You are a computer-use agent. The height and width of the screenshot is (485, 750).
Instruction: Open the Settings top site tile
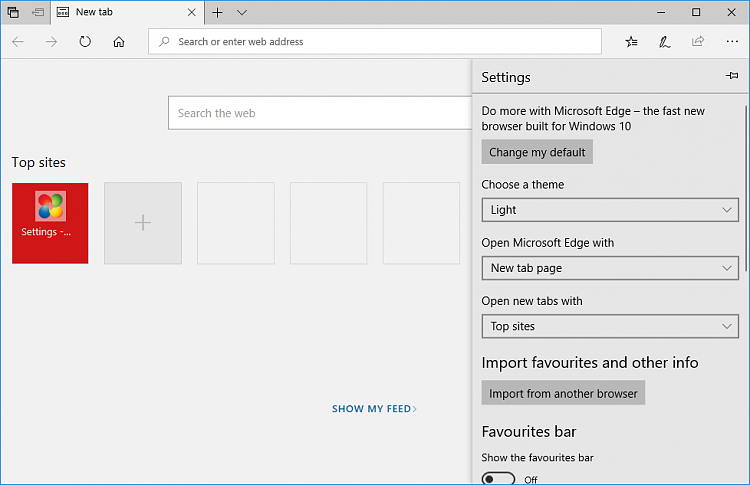click(x=50, y=223)
